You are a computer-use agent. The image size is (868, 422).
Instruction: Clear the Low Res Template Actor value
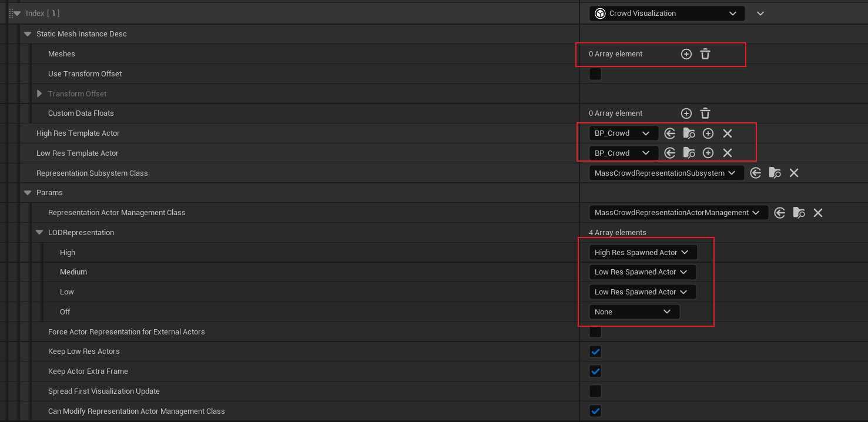click(728, 153)
